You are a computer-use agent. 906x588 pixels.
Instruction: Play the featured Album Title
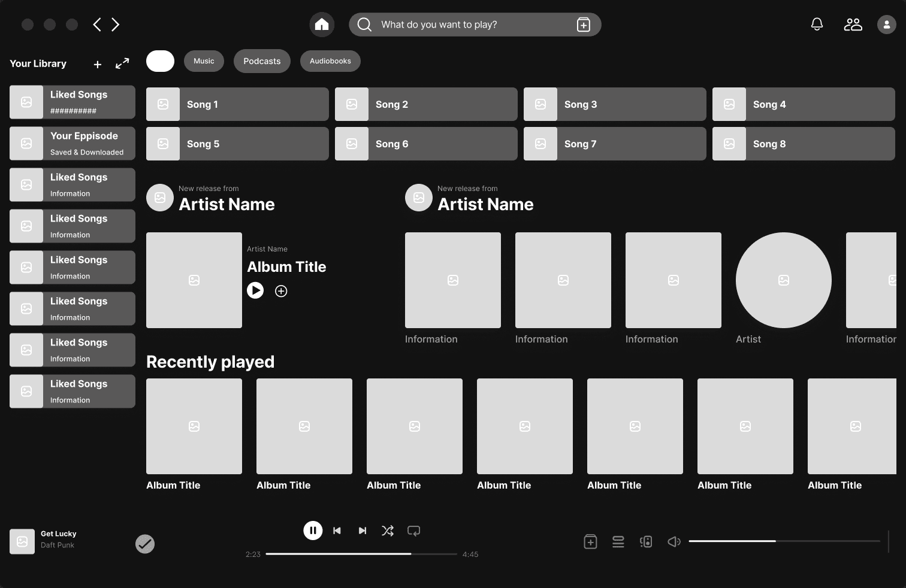(255, 290)
